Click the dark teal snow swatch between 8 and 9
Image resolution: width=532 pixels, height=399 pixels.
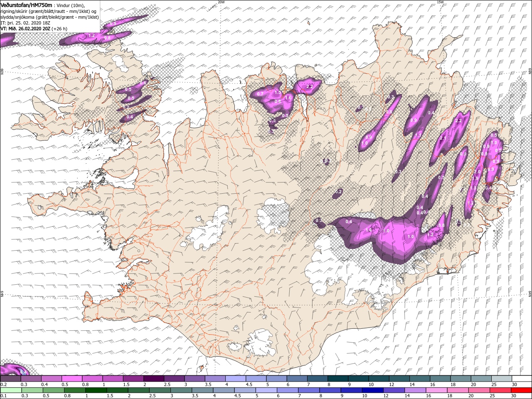[337, 379]
